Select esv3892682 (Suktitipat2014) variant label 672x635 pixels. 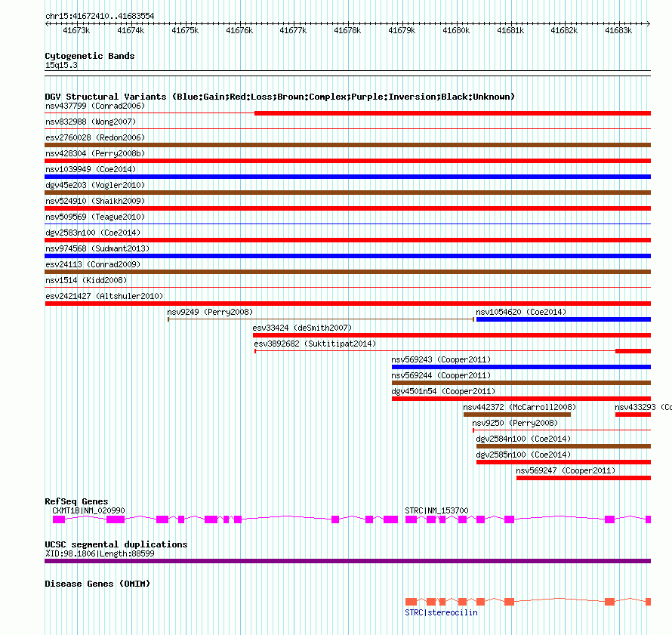315,344
